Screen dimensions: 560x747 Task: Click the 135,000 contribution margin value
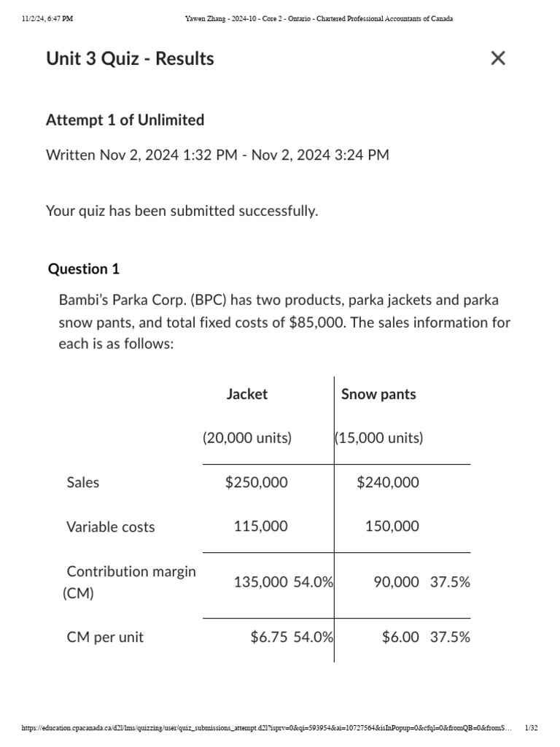[x=260, y=581]
